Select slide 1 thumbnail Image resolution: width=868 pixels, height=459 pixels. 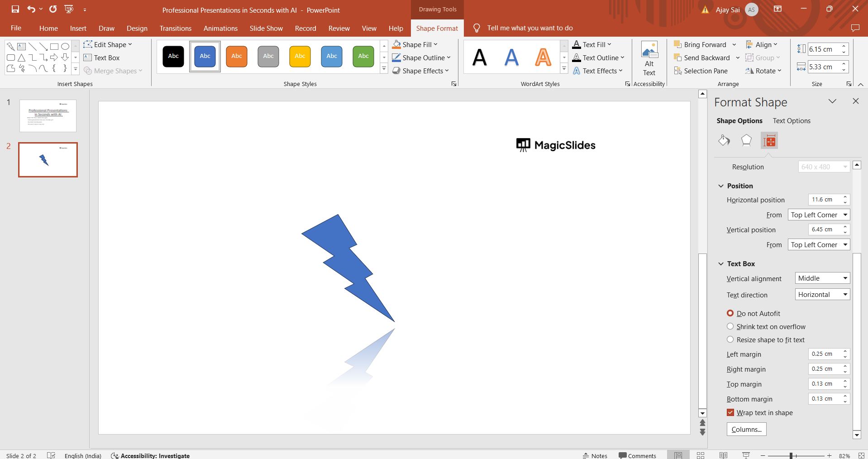click(x=48, y=116)
